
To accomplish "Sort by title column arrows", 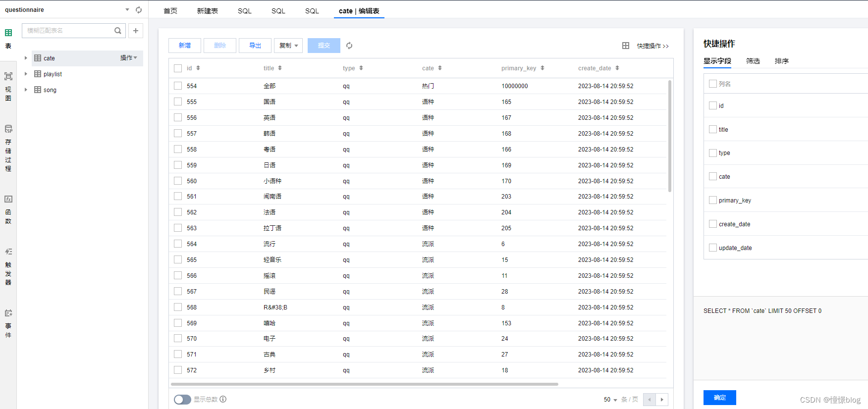I will pos(280,68).
